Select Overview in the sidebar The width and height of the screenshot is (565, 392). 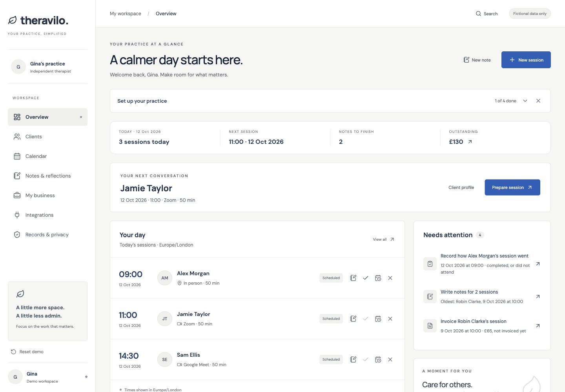pyautogui.click(x=47, y=117)
